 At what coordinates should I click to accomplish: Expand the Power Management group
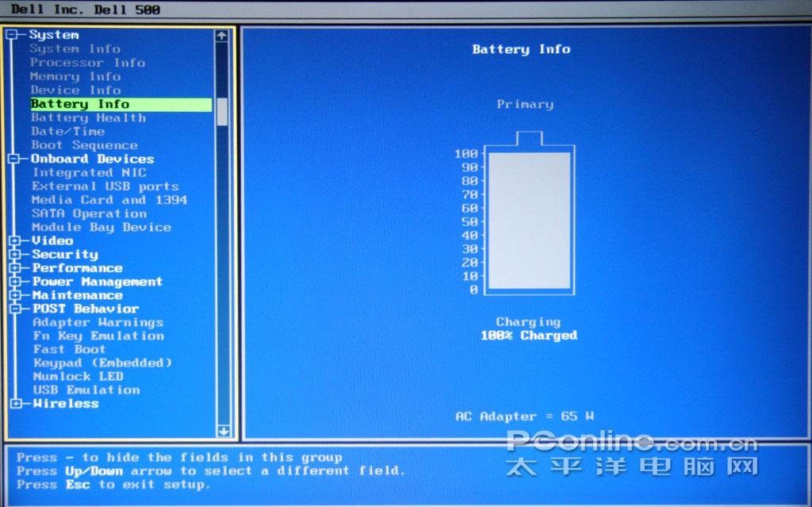[14, 282]
